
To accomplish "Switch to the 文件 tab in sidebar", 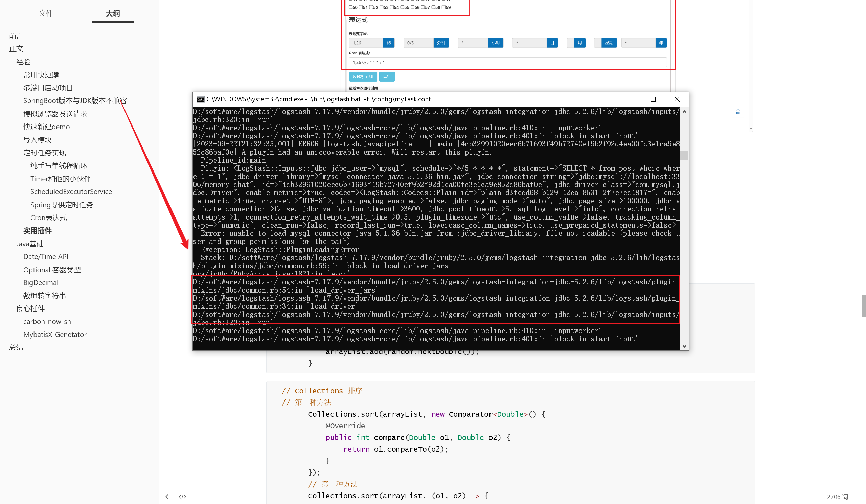I will 46,13.
